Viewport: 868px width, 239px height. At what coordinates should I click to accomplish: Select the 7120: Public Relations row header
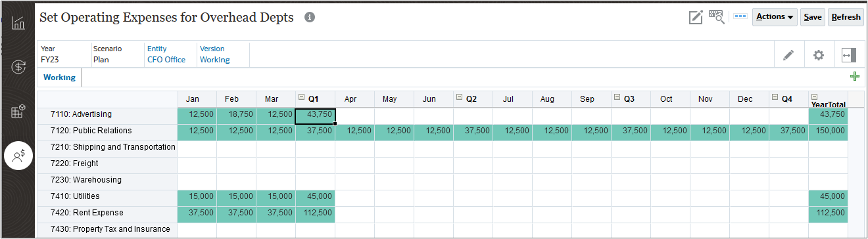coord(107,133)
